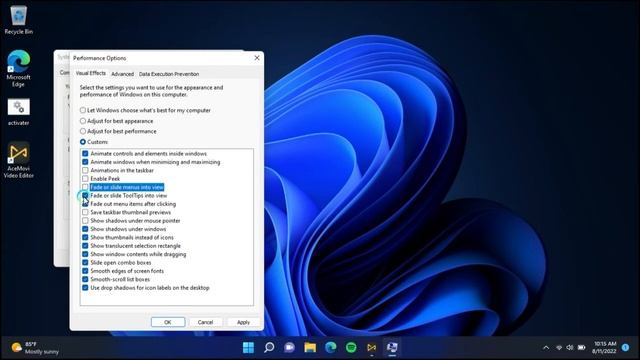This screenshot has width=640, height=360.
Task: Toggle Fade or slide ToolTips into view
Action: 85,196
